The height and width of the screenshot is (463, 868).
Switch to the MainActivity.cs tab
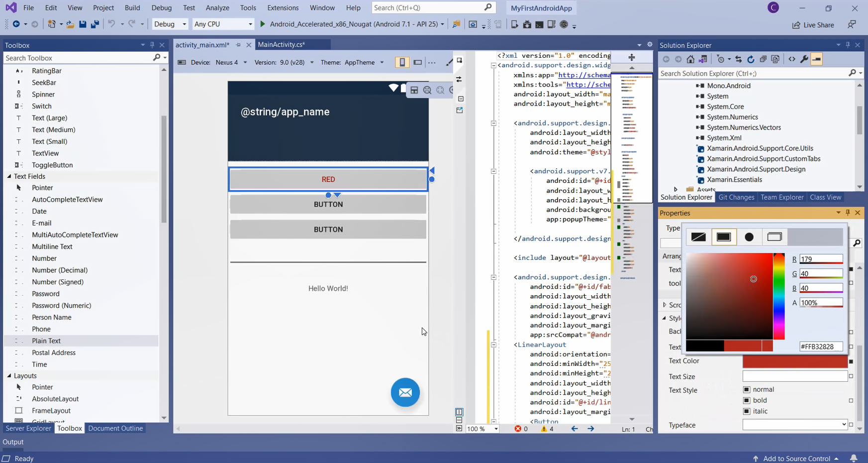coord(281,45)
